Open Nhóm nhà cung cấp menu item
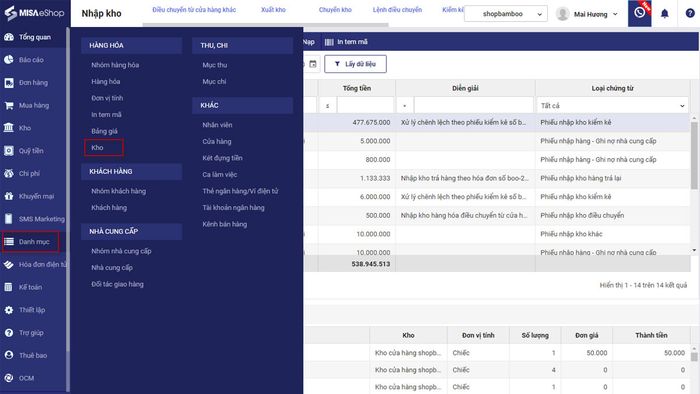700x394 pixels. click(121, 251)
